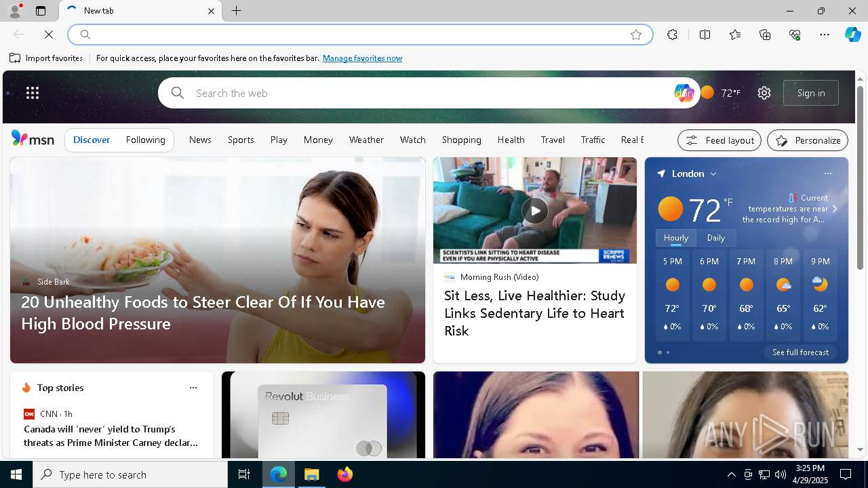Viewport: 868px width, 488px height.
Task: Open page settings gear
Action: [x=764, y=93]
